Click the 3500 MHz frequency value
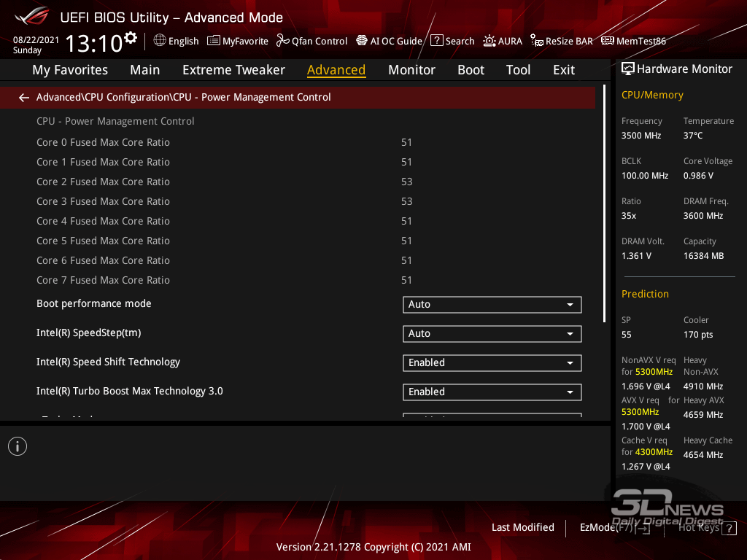This screenshot has width=747, height=560. (641, 136)
